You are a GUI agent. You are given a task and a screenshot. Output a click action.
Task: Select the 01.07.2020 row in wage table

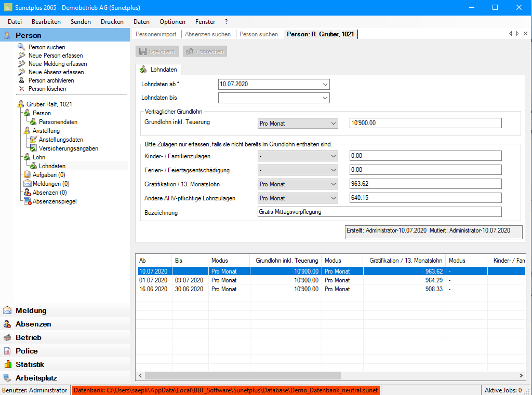point(152,280)
